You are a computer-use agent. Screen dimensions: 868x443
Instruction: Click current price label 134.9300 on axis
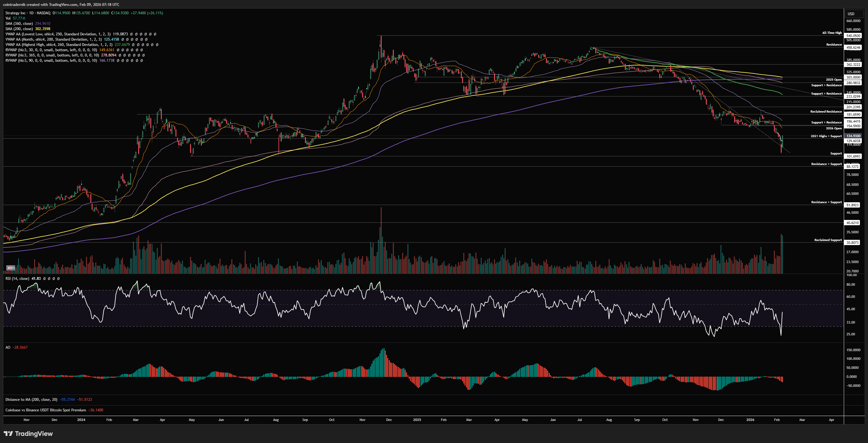pos(853,136)
